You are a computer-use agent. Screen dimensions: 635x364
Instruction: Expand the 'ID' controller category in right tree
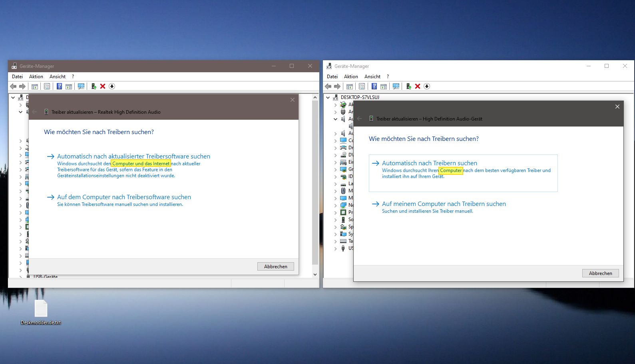pos(336,176)
